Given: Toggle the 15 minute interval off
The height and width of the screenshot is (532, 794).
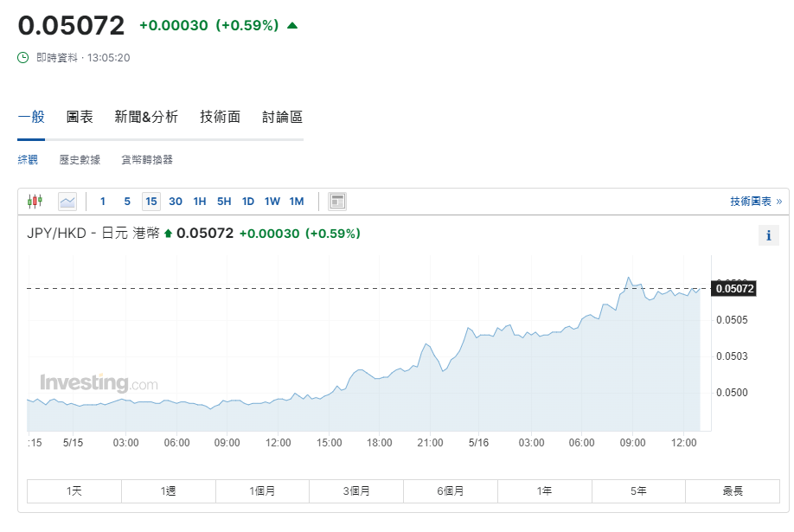Looking at the screenshot, I should pyautogui.click(x=151, y=201).
